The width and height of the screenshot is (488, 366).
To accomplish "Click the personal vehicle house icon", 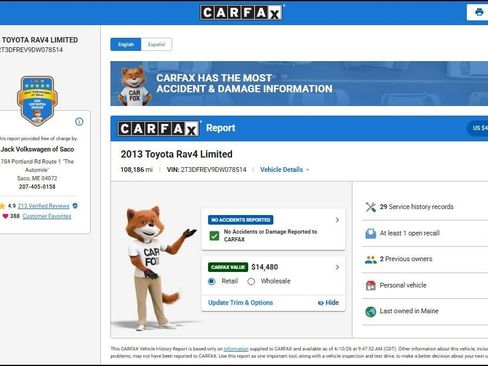I will point(371,285).
